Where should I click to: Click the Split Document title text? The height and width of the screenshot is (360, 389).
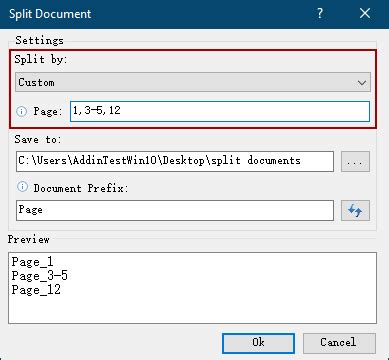(50, 14)
